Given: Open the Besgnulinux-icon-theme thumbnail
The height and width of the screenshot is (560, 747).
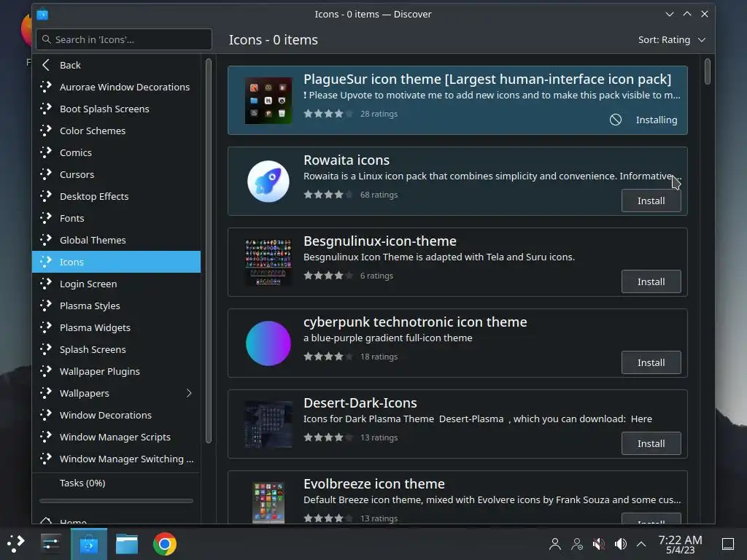Looking at the screenshot, I should click(268, 262).
